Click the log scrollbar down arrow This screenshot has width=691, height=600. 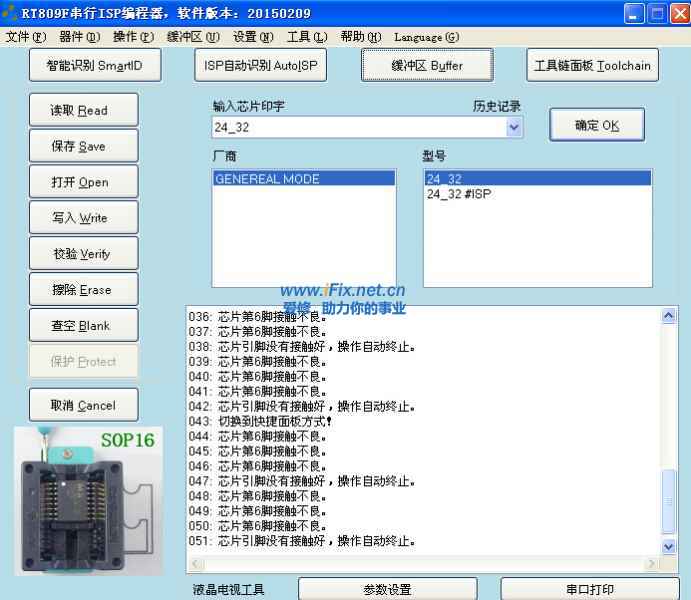tap(669, 546)
